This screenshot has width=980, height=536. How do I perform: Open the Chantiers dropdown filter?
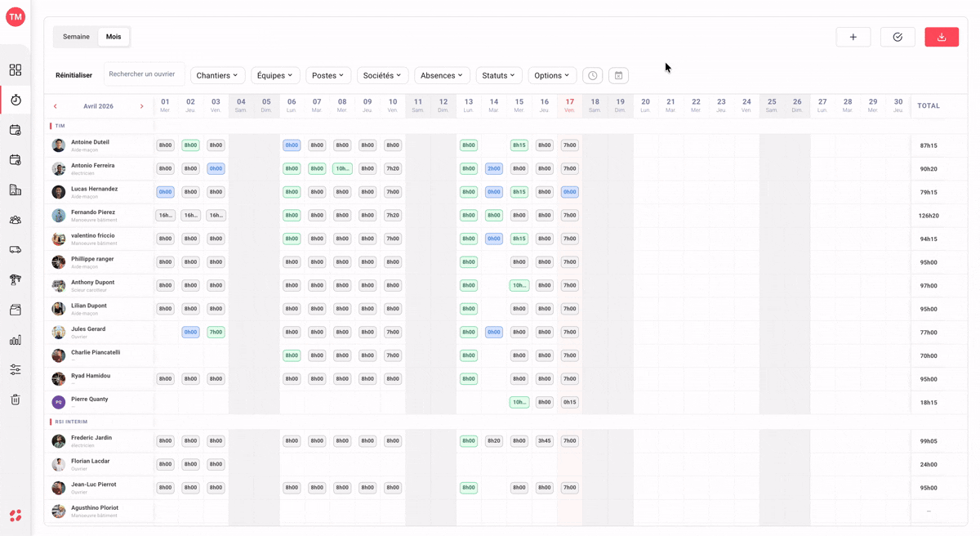[x=217, y=75]
